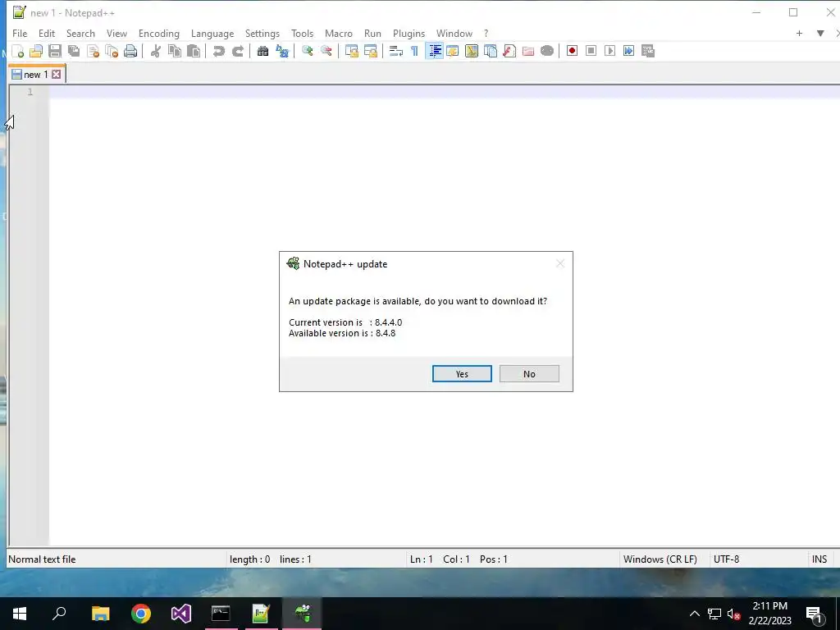Image resolution: width=840 pixels, height=630 pixels.
Task: Open the ? help menu
Action: 486,33
